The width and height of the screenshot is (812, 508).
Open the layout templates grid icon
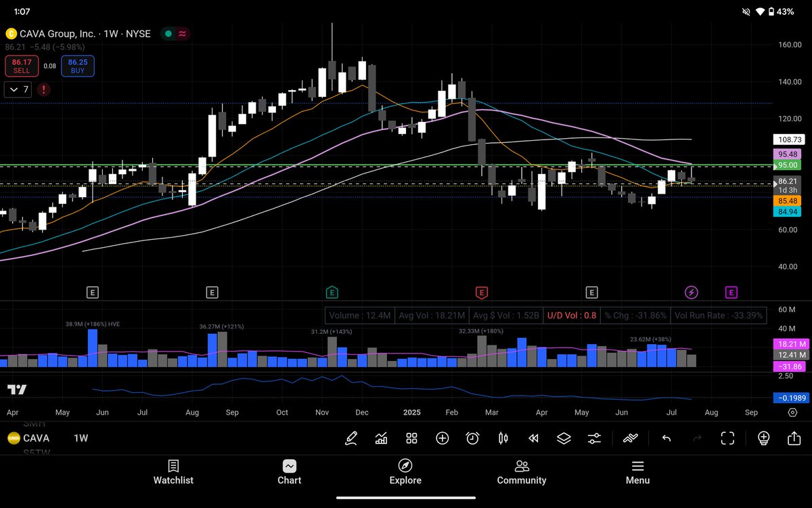[411, 438]
